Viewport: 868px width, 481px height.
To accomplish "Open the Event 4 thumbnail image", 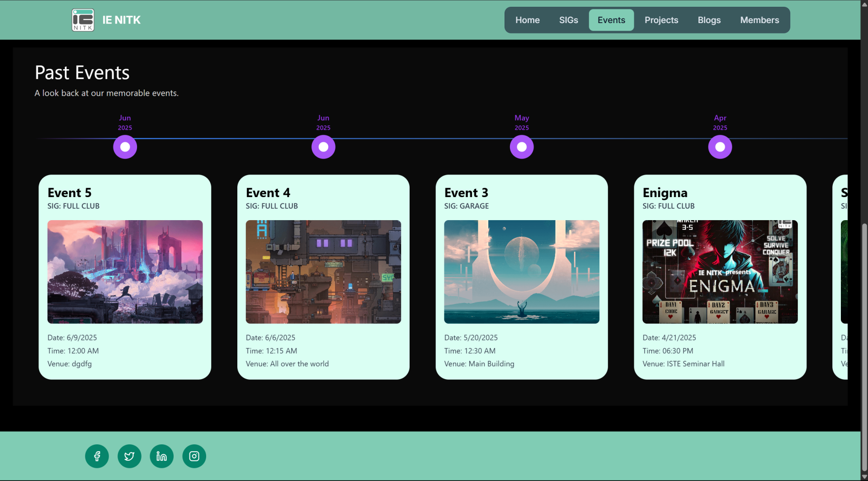I will click(x=323, y=272).
